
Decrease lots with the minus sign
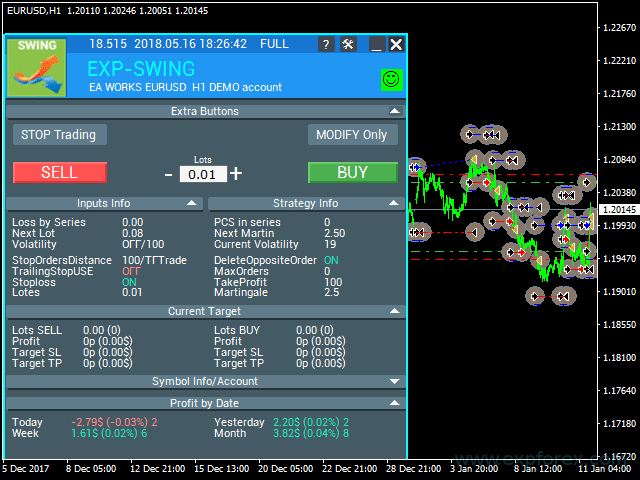[x=169, y=174]
